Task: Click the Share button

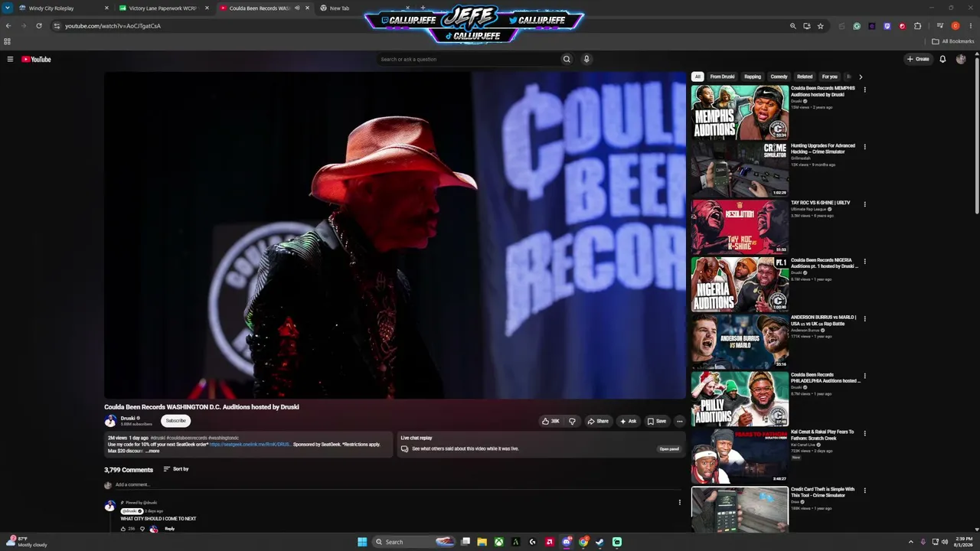Action: click(598, 421)
